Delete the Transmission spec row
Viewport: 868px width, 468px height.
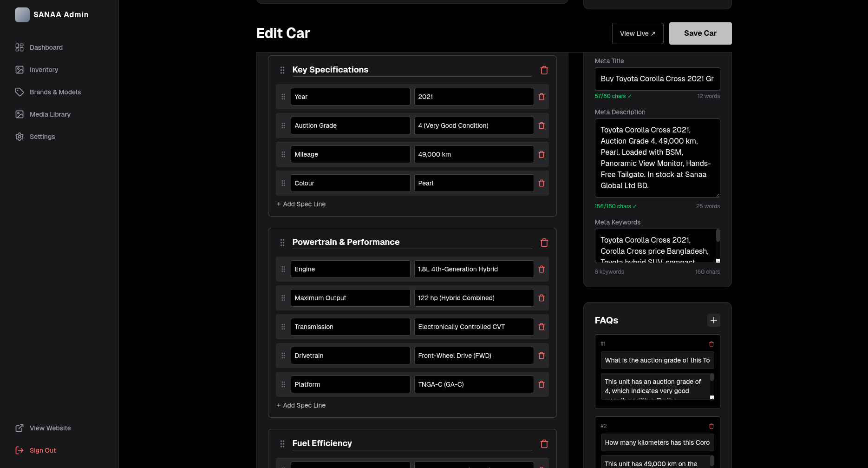[x=541, y=327]
